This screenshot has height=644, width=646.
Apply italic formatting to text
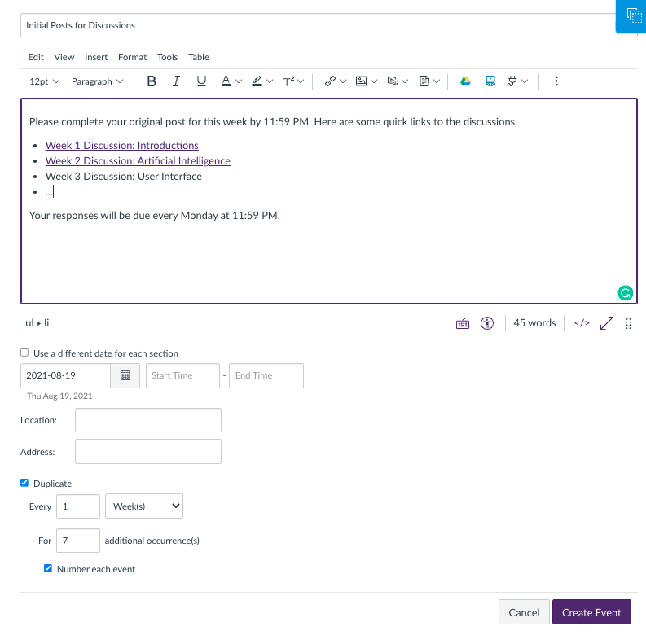pos(175,81)
